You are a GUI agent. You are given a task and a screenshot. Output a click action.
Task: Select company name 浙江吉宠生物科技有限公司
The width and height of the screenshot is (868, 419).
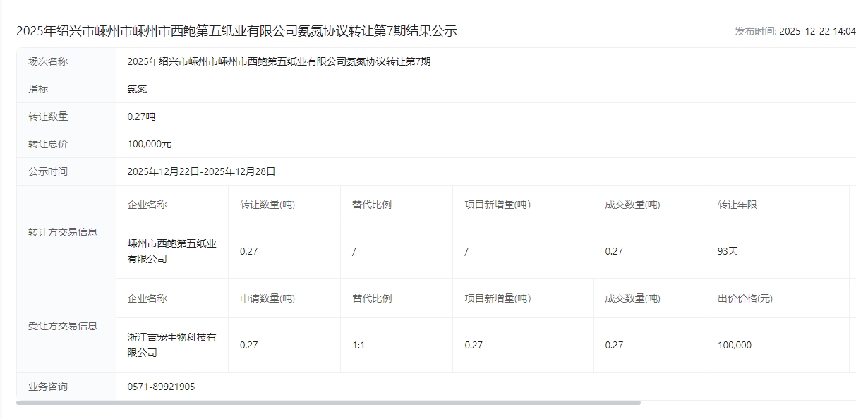point(171,345)
